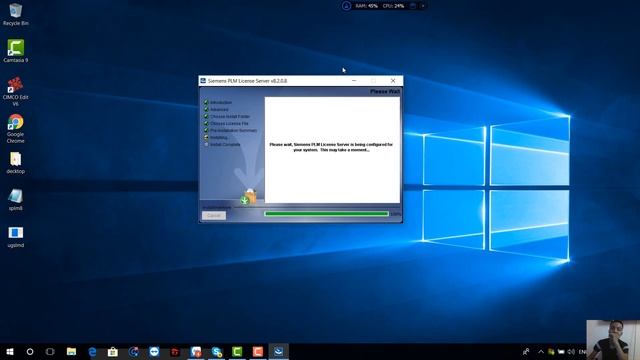Click the installer message pane text

click(x=331, y=147)
